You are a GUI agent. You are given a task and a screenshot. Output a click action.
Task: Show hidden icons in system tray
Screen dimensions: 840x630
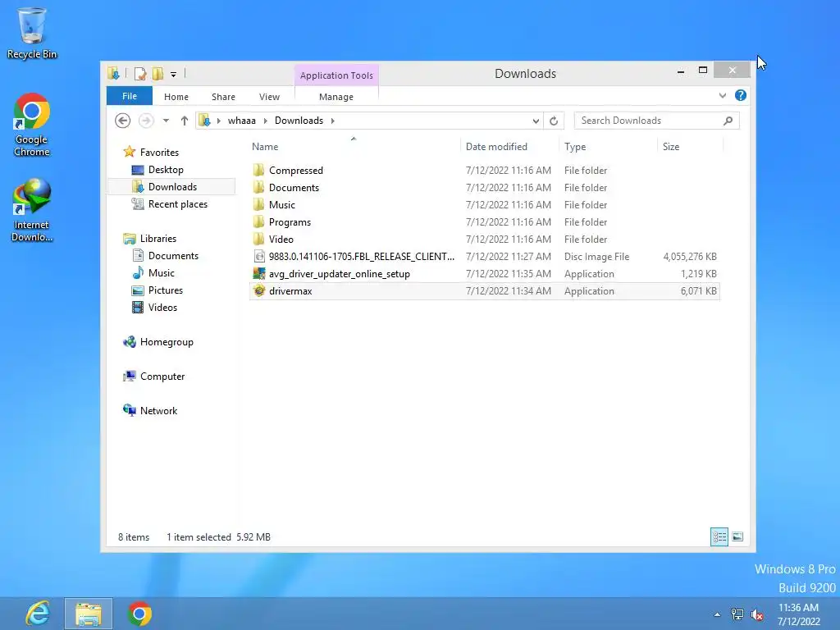pos(717,615)
